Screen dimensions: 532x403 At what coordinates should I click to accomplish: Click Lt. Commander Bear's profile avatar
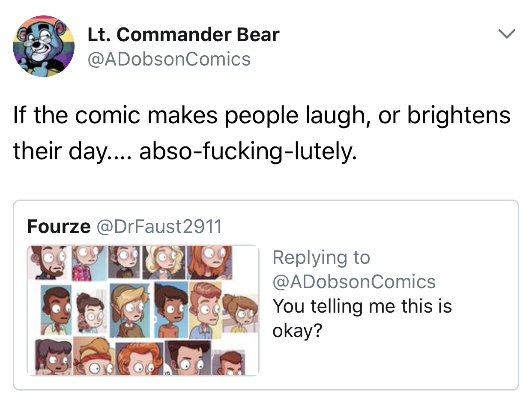tap(44, 46)
